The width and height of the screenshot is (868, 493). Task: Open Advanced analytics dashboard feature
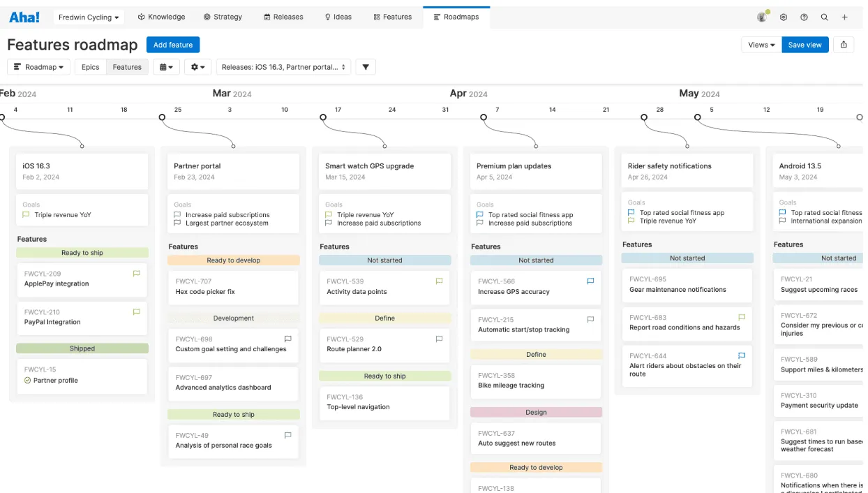click(x=233, y=383)
